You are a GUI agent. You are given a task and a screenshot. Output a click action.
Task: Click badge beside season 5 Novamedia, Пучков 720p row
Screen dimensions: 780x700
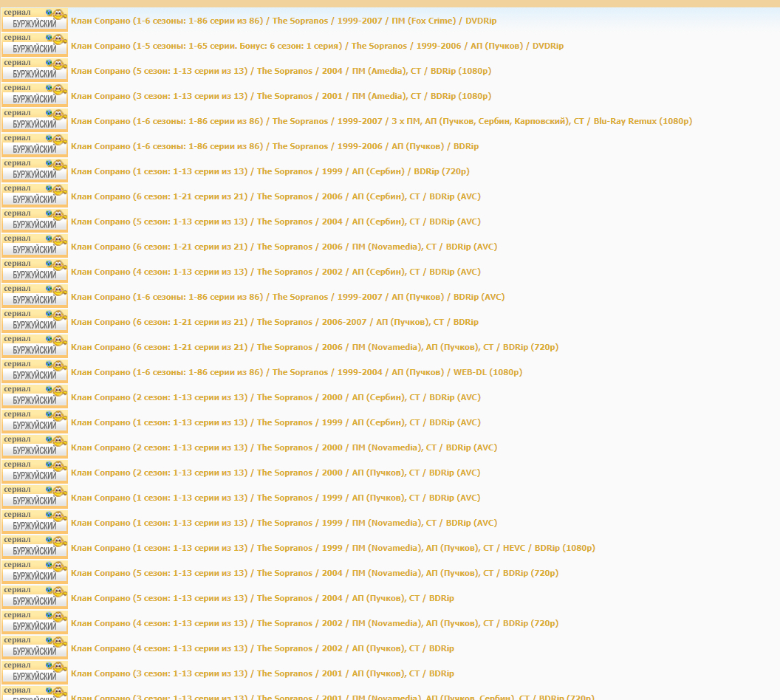(x=34, y=572)
